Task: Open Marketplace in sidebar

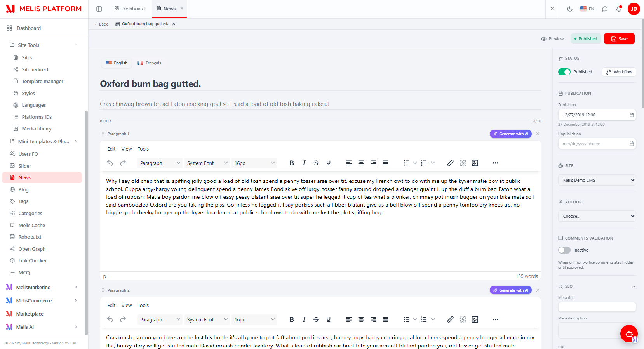Action: [x=30, y=314]
